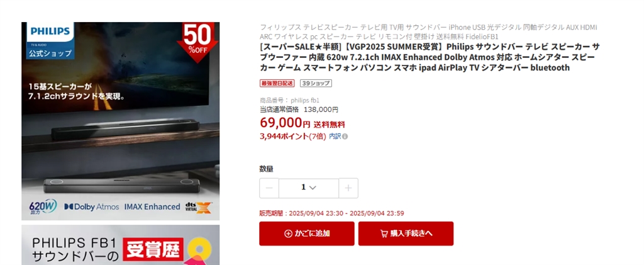
Task: Open the 内訳 points breakdown link
Action: tap(335, 137)
